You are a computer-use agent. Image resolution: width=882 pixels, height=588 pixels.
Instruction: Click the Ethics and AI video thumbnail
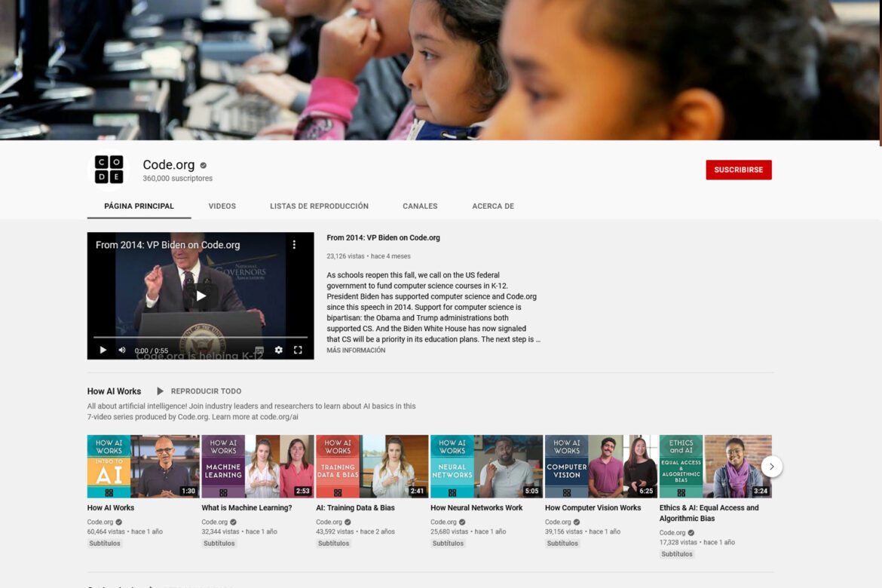[715, 466]
